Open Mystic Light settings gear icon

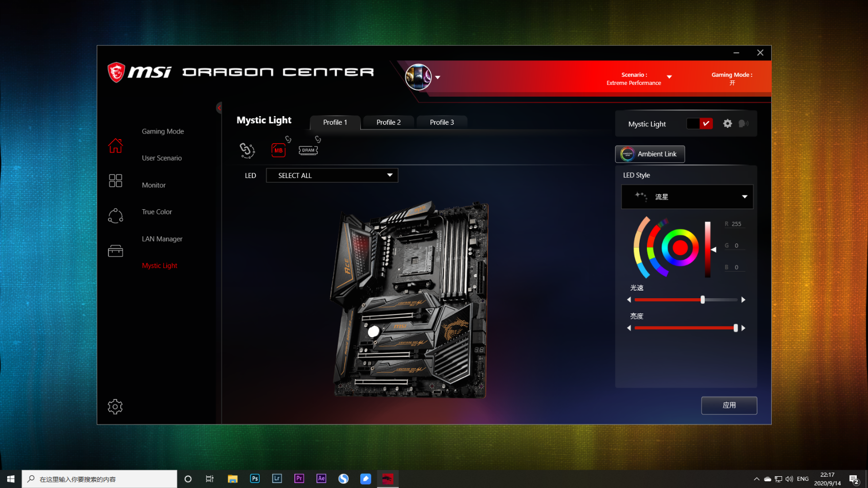727,123
